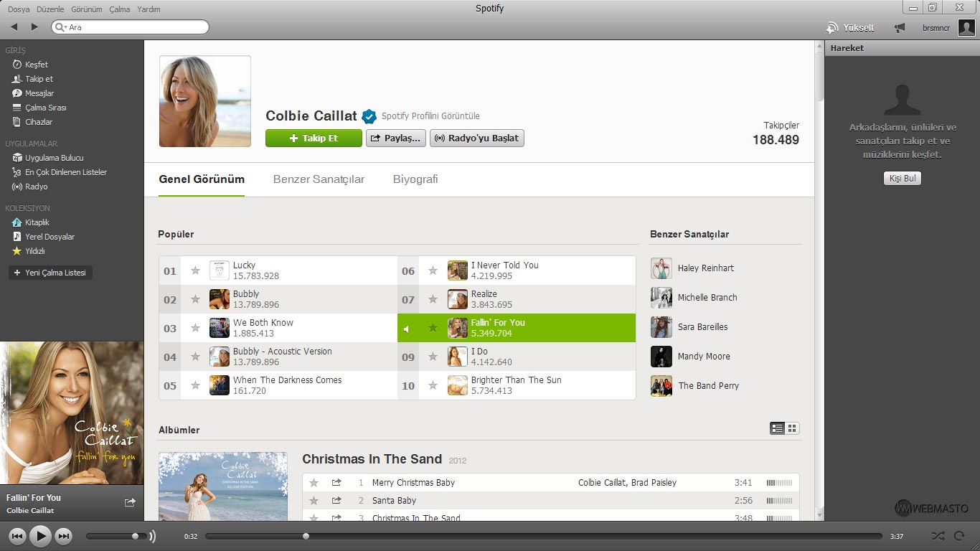Open the Yardım menu

149,9
